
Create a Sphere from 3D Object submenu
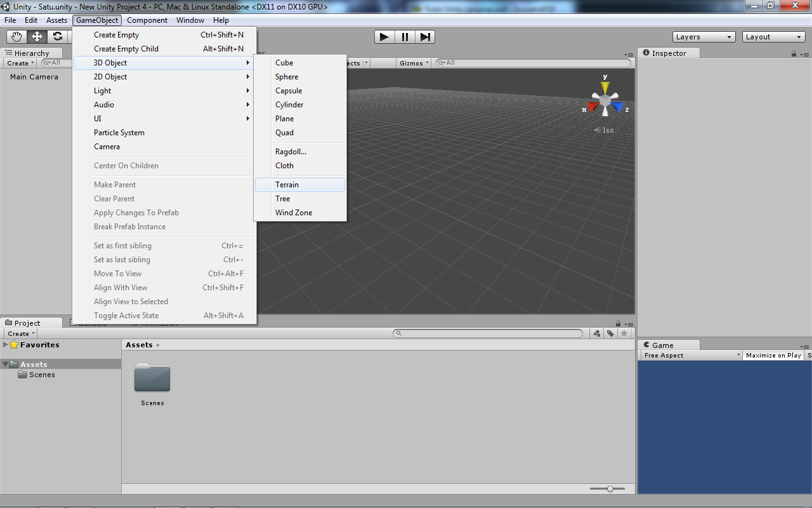click(300, 77)
